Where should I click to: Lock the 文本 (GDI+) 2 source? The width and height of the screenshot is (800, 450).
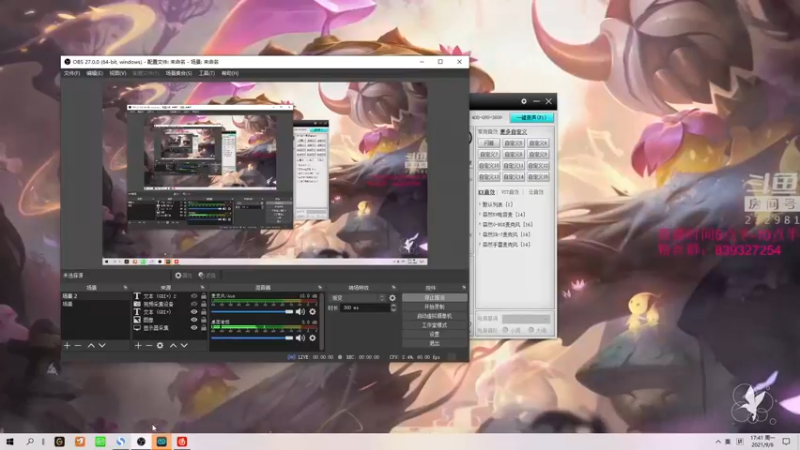click(x=204, y=296)
